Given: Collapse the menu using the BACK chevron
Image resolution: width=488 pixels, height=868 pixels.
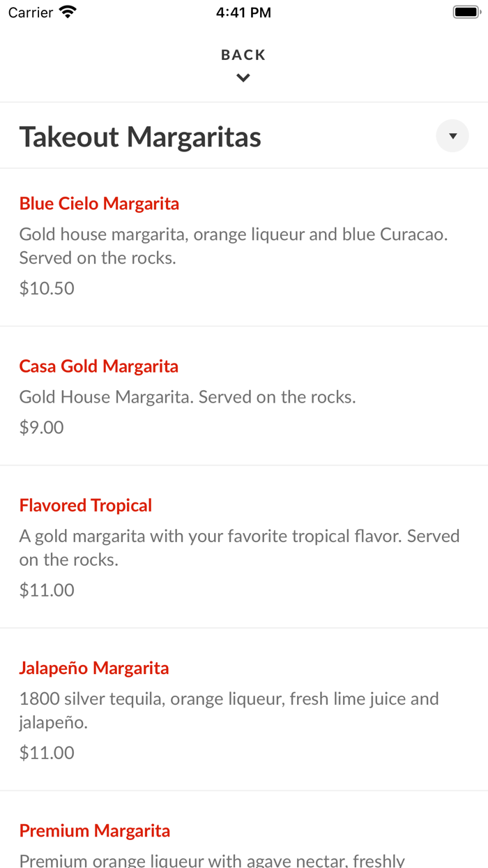Looking at the screenshot, I should (243, 77).
